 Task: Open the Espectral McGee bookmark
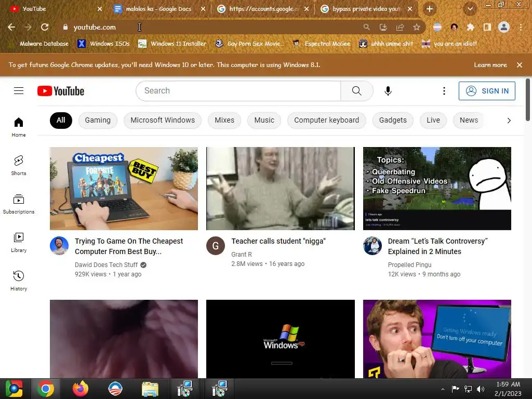click(x=321, y=44)
